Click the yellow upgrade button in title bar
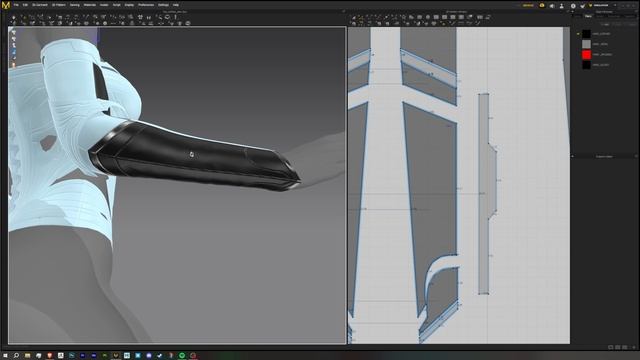 (x=528, y=6)
